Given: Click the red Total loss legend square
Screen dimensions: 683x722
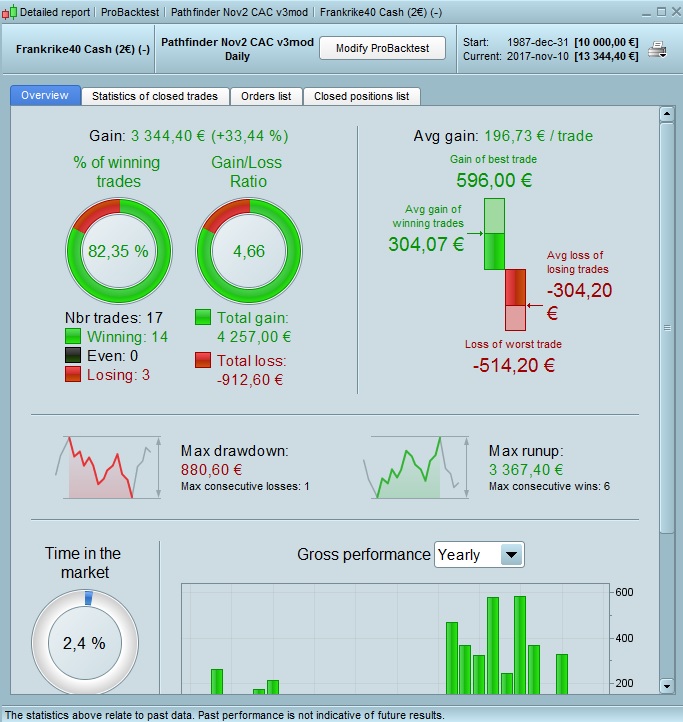Looking at the screenshot, I should pyautogui.click(x=203, y=360).
